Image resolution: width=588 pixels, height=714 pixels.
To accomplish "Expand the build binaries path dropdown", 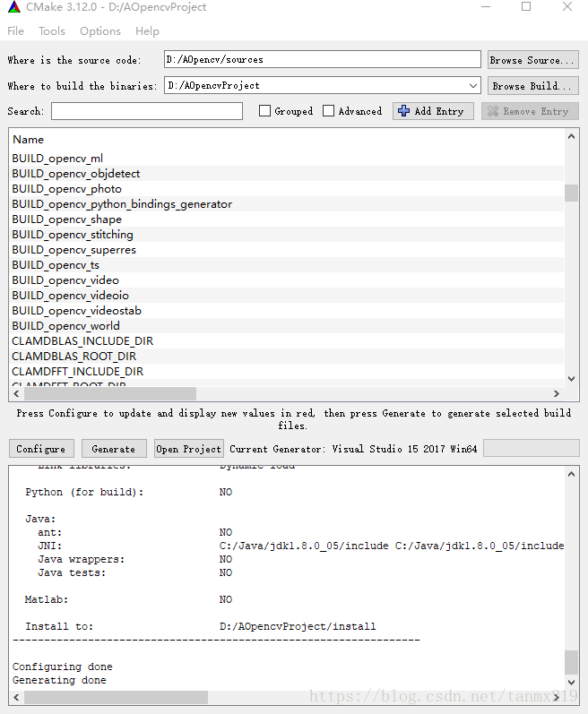I will coord(473,86).
